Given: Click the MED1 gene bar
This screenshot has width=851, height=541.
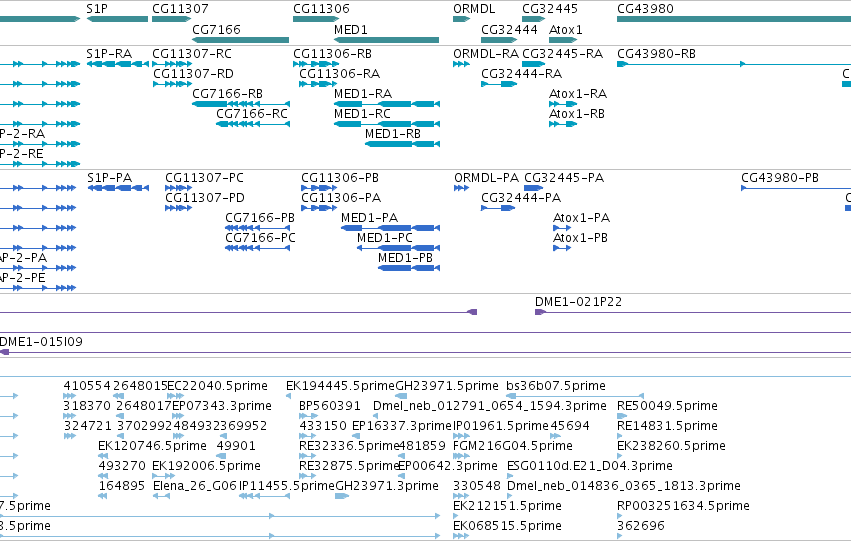Looking at the screenshot, I should coord(386,40).
